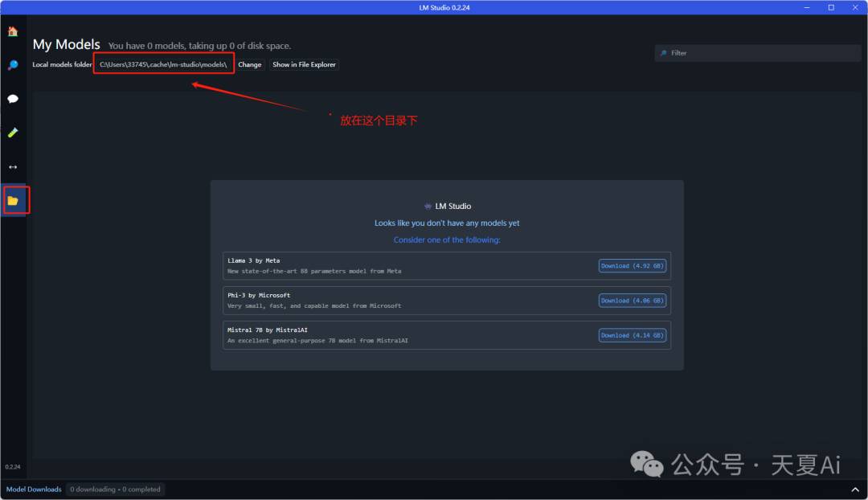Close the LM Studio window

point(855,7)
